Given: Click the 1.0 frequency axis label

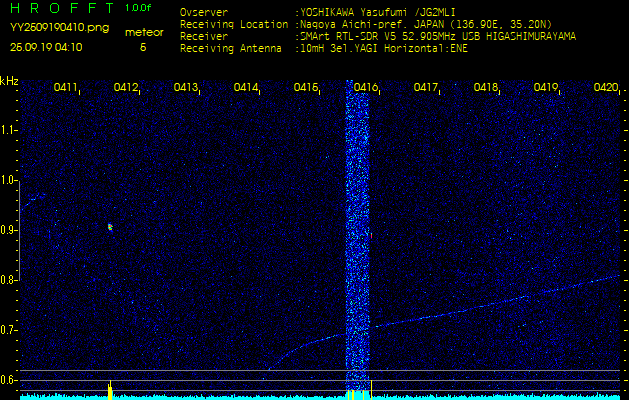Looking at the screenshot, I should pos(9,180).
